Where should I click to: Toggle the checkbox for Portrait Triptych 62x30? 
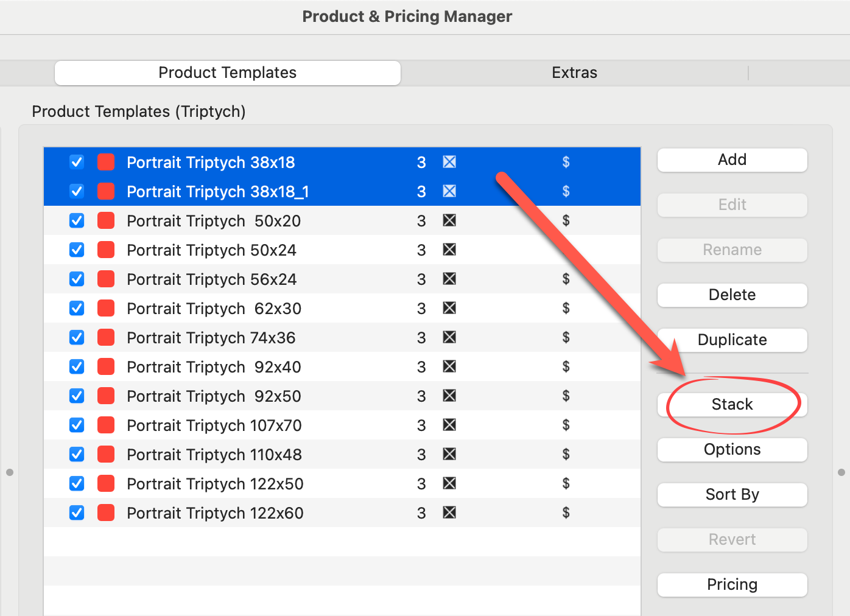[77, 308]
